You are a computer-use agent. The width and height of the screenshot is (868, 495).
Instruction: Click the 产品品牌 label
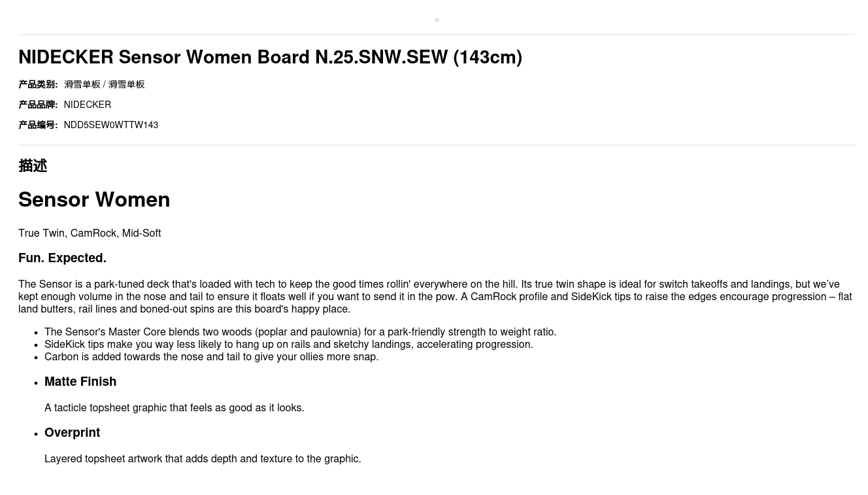[x=38, y=105]
